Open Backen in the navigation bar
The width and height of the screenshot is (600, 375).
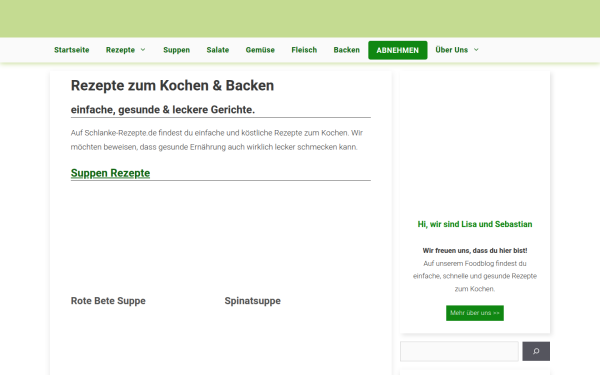click(347, 50)
